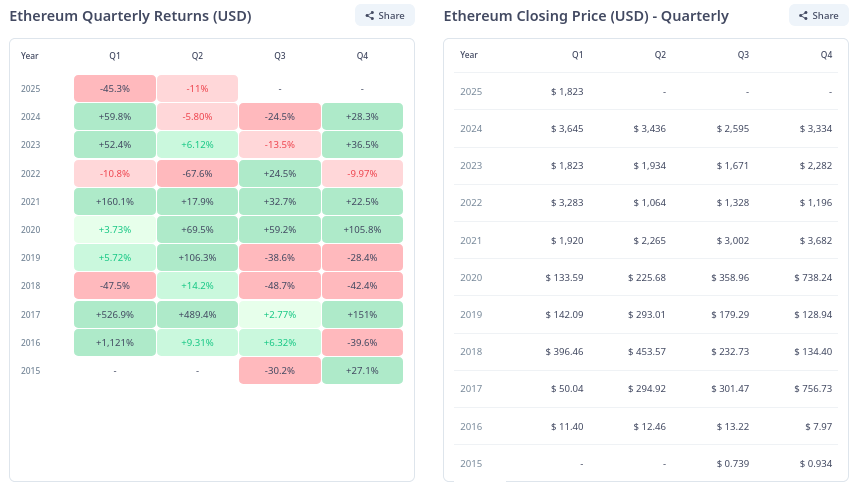The height and width of the screenshot is (487, 864).
Task: Select the -30.2% cell for Q3 2015
Action: click(280, 370)
